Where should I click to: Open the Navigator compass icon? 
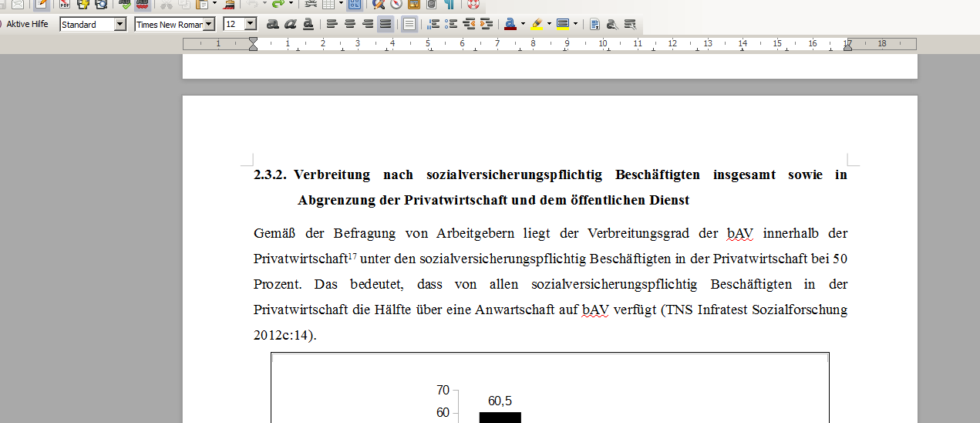(x=396, y=4)
